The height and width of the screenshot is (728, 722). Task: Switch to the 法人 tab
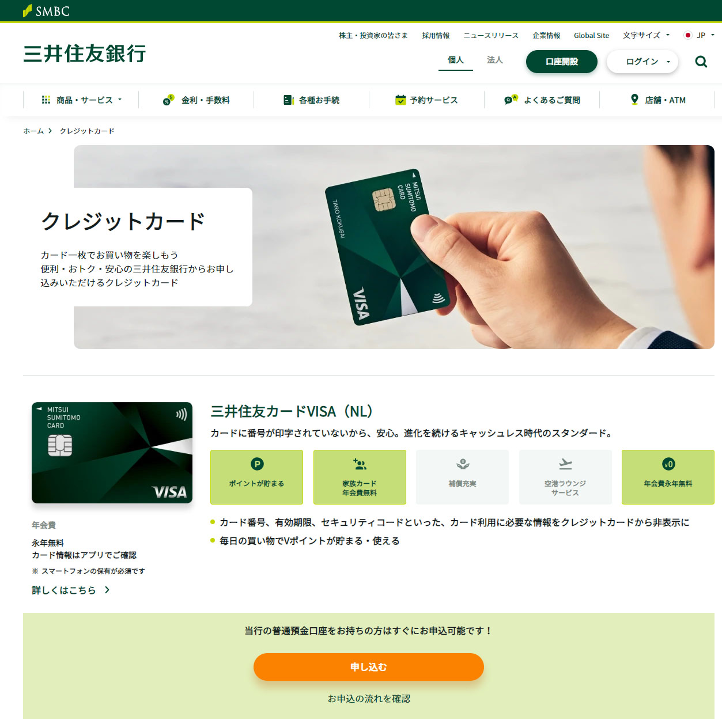[x=495, y=60]
